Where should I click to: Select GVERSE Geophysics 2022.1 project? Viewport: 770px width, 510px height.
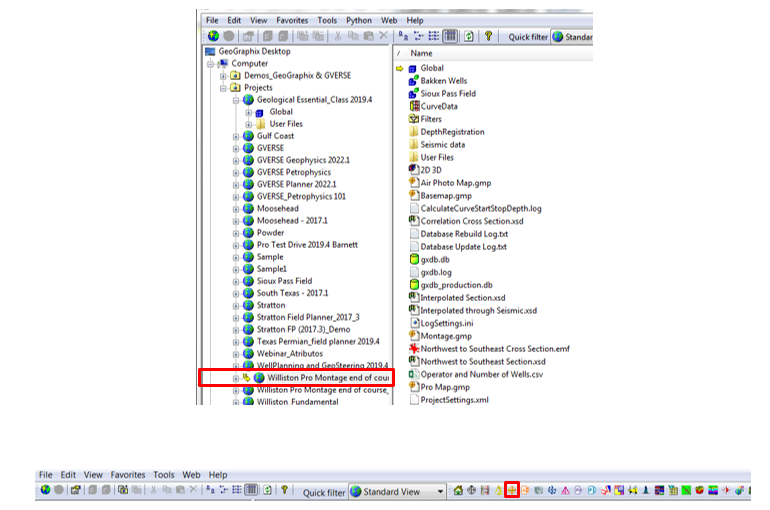click(303, 160)
